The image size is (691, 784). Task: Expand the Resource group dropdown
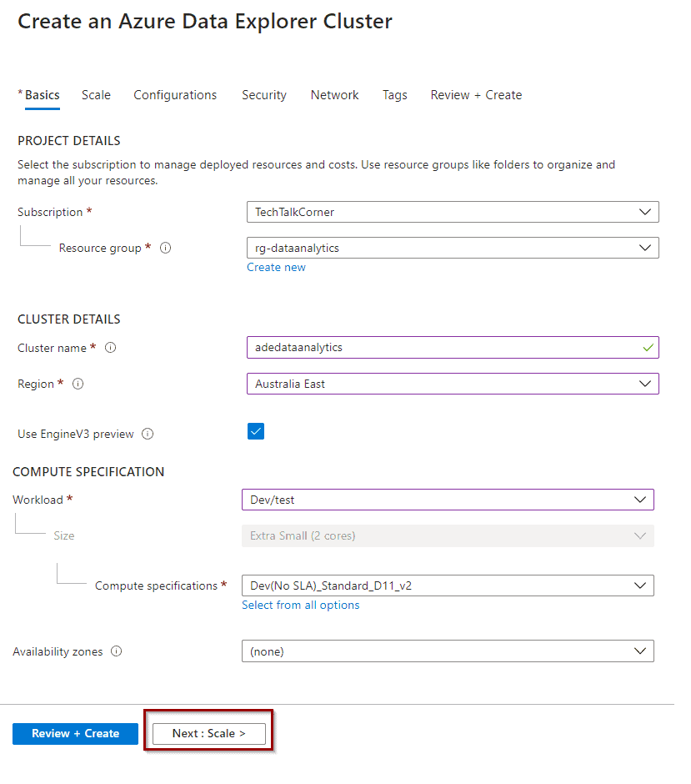[453, 248]
